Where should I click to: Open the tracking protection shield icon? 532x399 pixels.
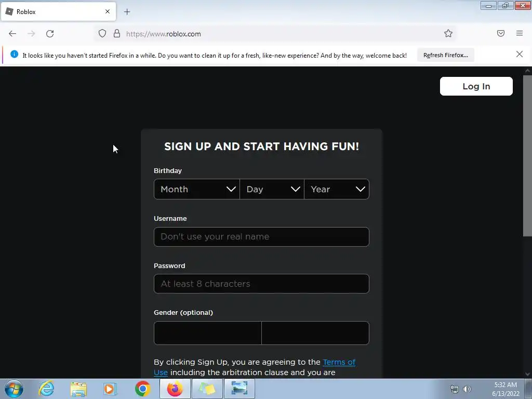pos(102,33)
